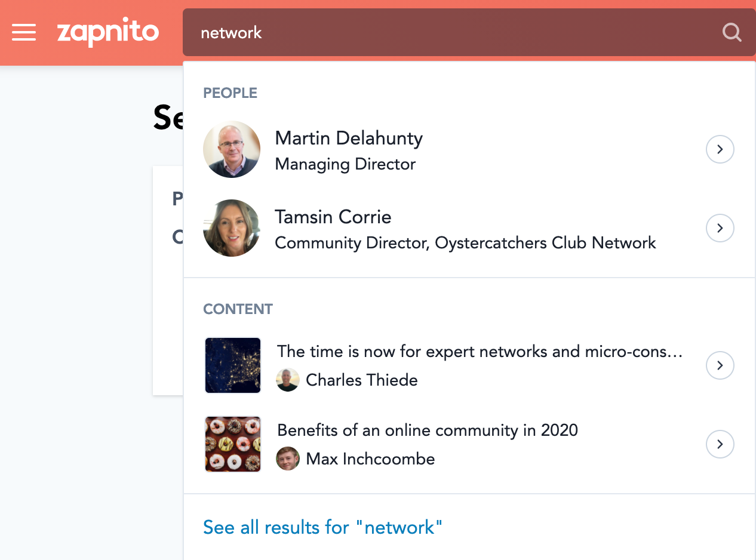Screen dimensions: 756x560
Task: Click chevron arrow beside Tamsin Corrie
Action: [x=720, y=228]
